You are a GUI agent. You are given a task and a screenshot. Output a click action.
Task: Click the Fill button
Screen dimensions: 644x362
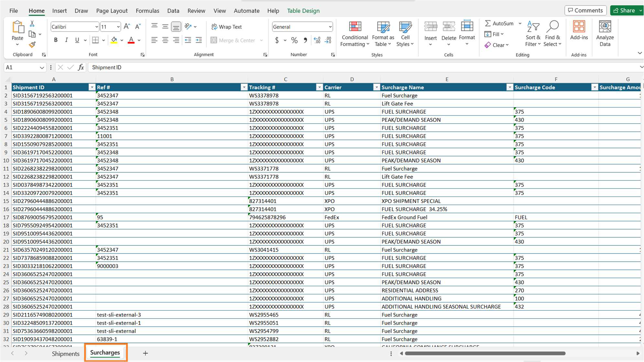[494, 34]
